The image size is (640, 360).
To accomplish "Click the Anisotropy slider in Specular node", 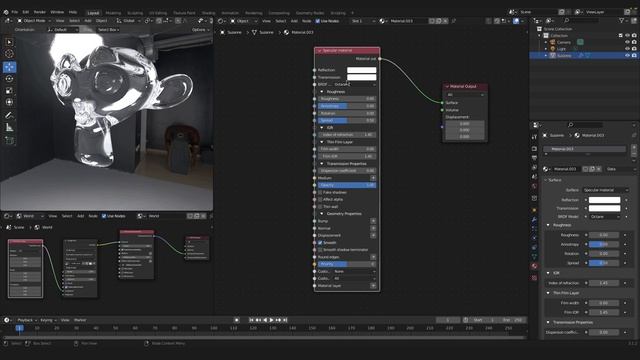I will 347,106.
